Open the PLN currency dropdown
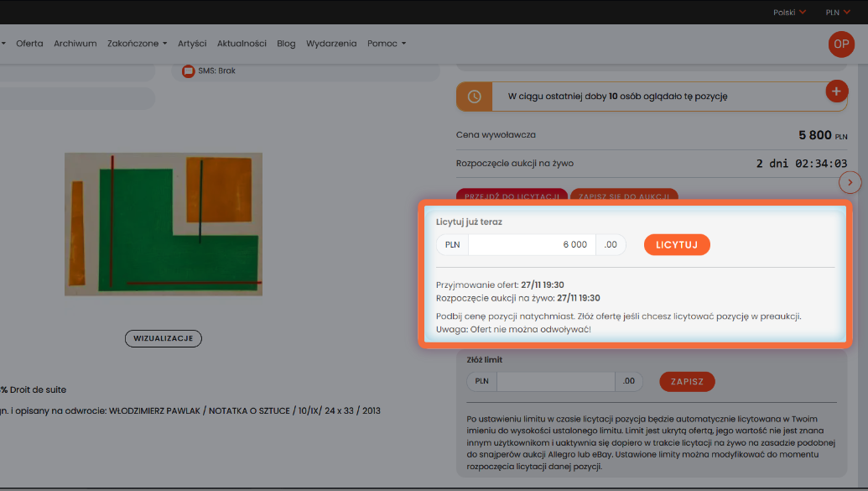Screen dimensions: 868x491 click(x=838, y=13)
